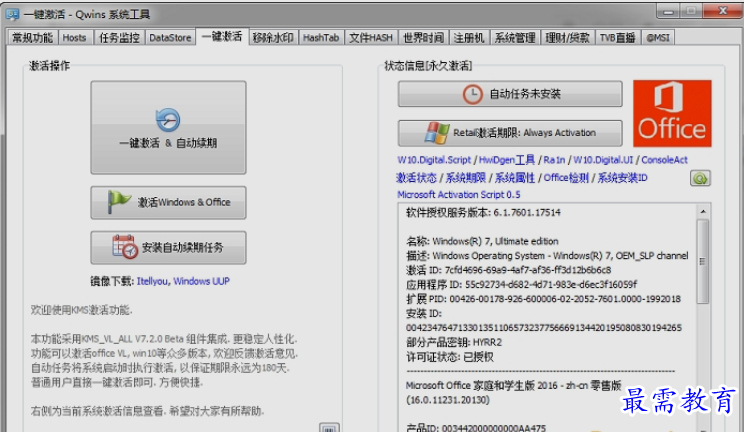Click the long 安装 ID number line
Screen dimensions: 744x432
click(544, 328)
